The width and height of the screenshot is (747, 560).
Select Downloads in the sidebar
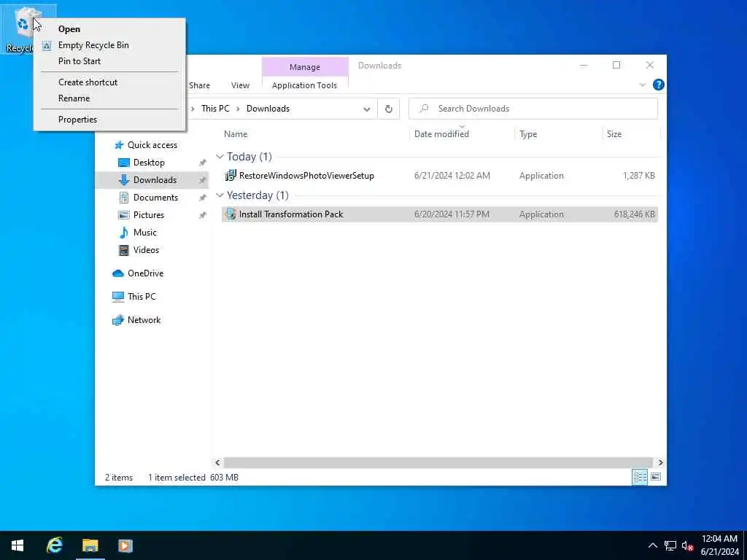click(x=155, y=180)
